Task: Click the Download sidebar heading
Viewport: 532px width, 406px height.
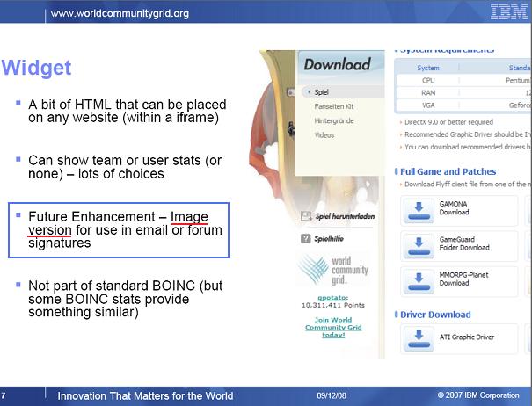Action: [337, 64]
